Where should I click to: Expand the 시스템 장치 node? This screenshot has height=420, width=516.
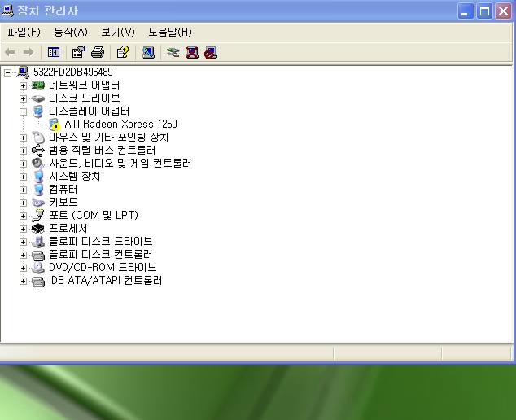click(23, 177)
